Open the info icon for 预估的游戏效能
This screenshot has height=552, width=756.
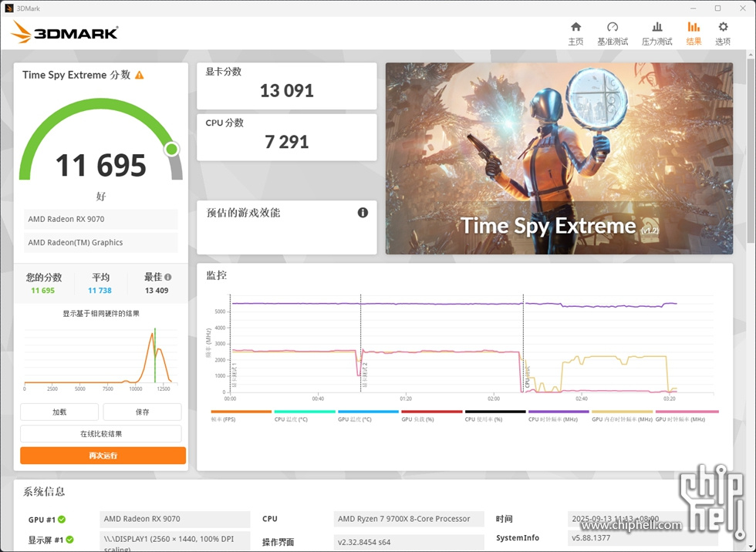click(x=363, y=213)
